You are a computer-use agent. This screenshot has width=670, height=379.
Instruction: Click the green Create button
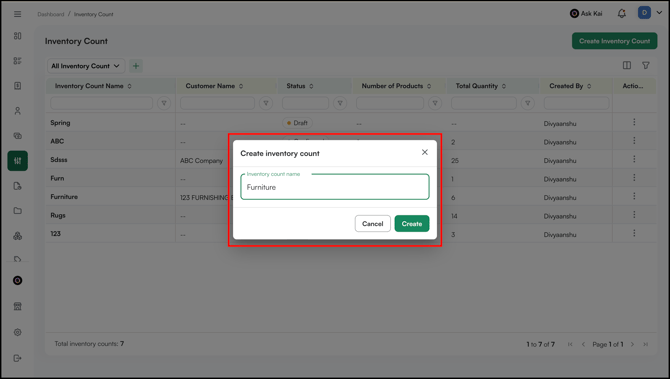pyautogui.click(x=412, y=223)
